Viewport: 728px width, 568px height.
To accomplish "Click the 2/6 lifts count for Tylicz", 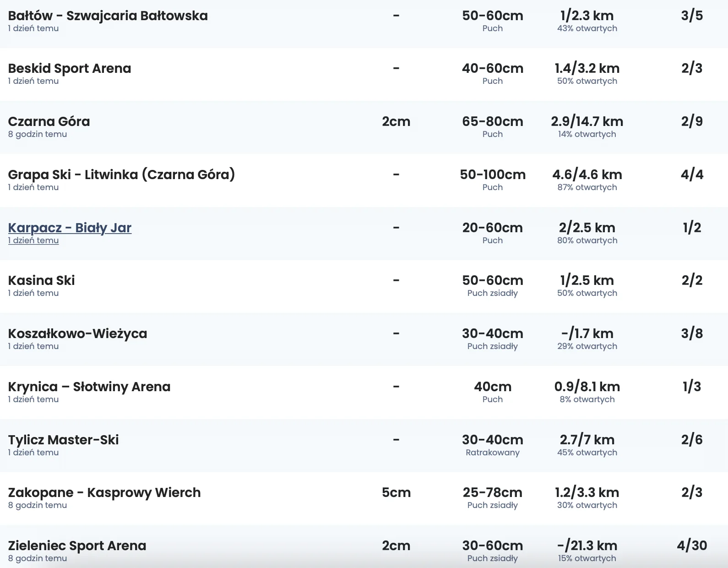I will pos(692,440).
